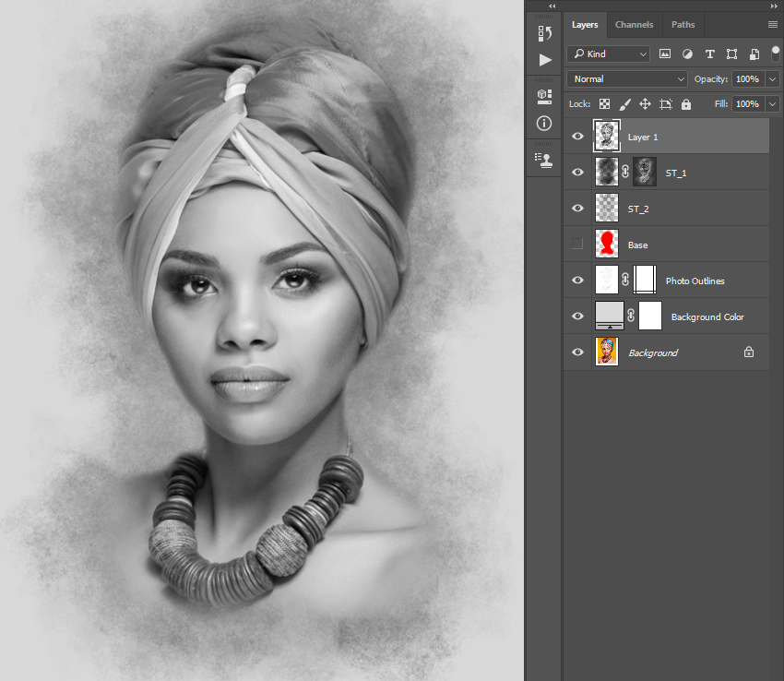
Task: Switch to the Channels tab
Action: point(634,25)
